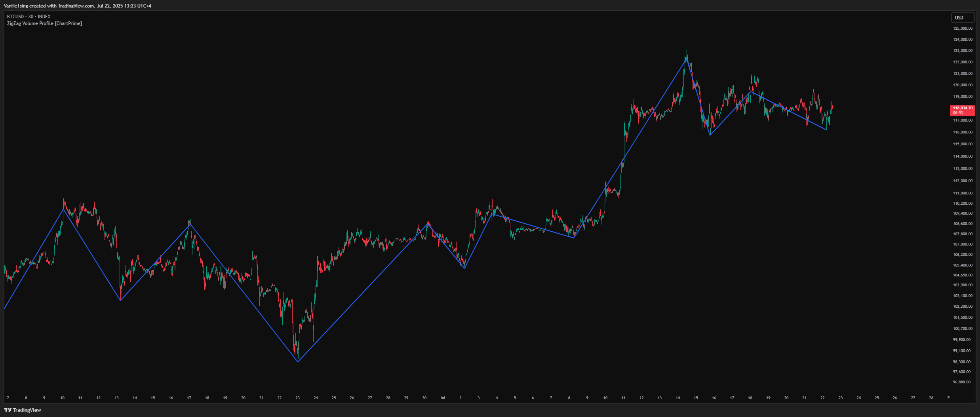The height and width of the screenshot is (417, 980).
Task: Click the 110,200.00 price axis label
Action: tap(963, 204)
